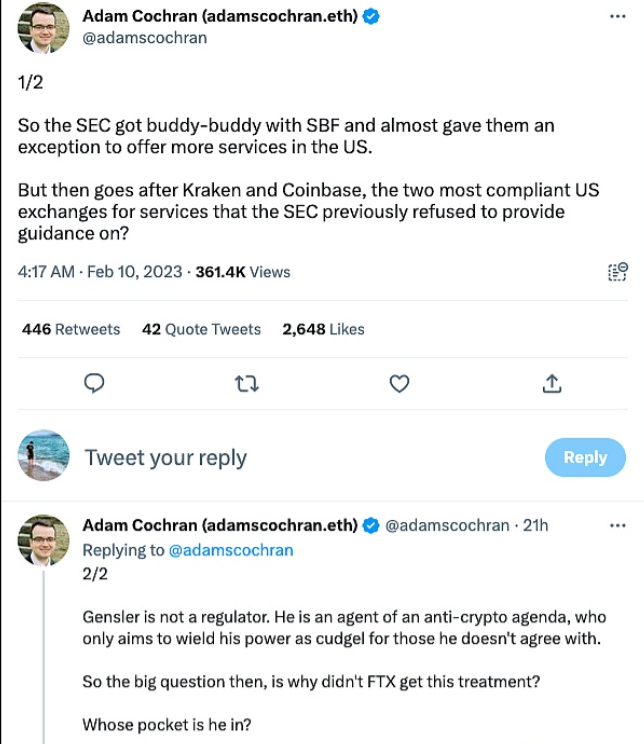The image size is (644, 744).
Task: Click the Tweet your reply field
Action: (x=166, y=458)
